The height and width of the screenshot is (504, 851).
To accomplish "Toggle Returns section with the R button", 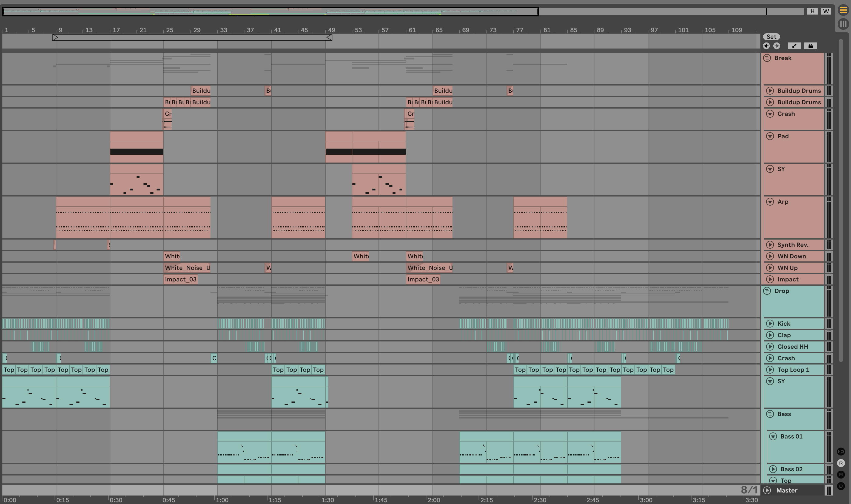I will point(841,463).
